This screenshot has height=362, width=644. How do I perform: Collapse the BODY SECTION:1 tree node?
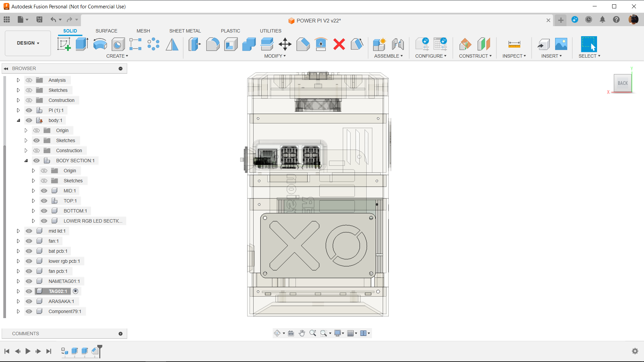(26, 161)
